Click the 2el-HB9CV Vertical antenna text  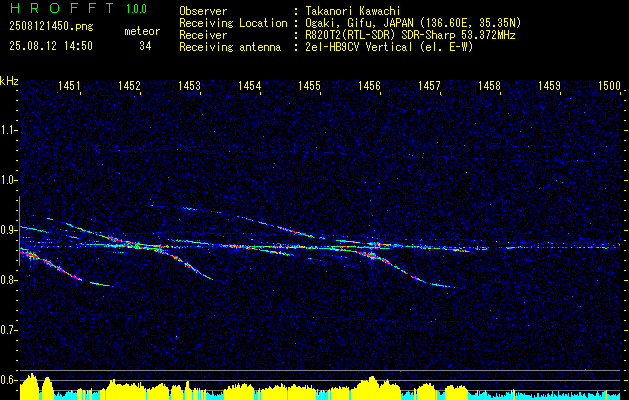tap(389, 47)
